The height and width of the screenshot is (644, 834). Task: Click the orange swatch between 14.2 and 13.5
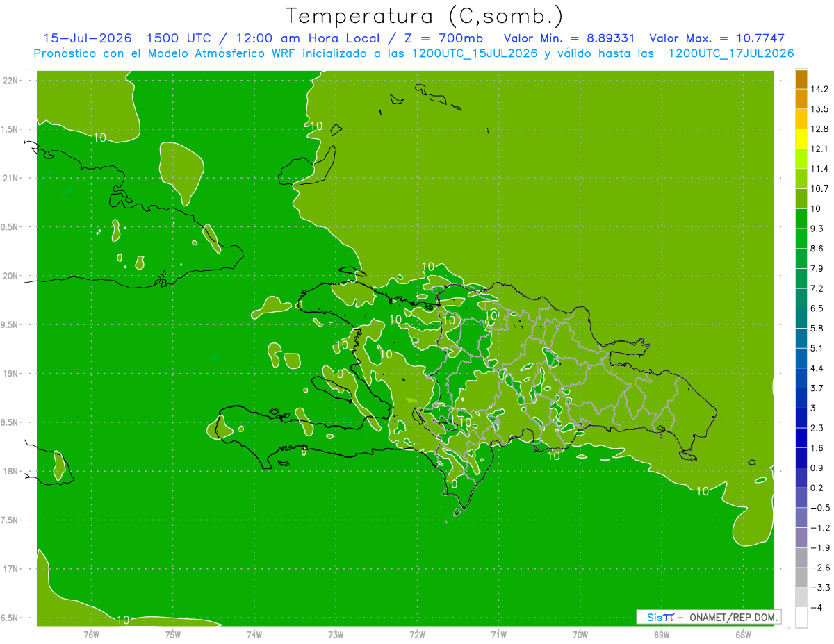click(801, 99)
